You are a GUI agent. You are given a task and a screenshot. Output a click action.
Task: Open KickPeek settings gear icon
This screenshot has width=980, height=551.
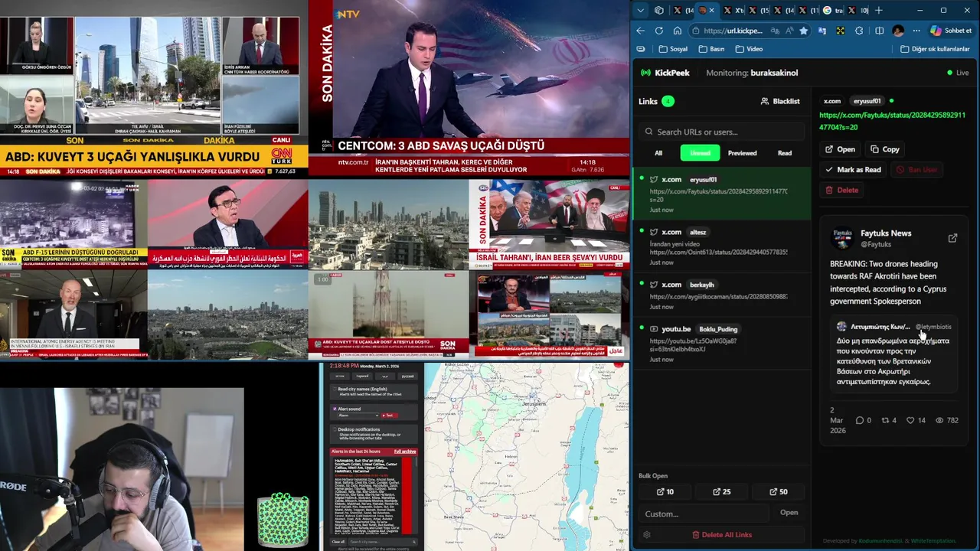(647, 535)
